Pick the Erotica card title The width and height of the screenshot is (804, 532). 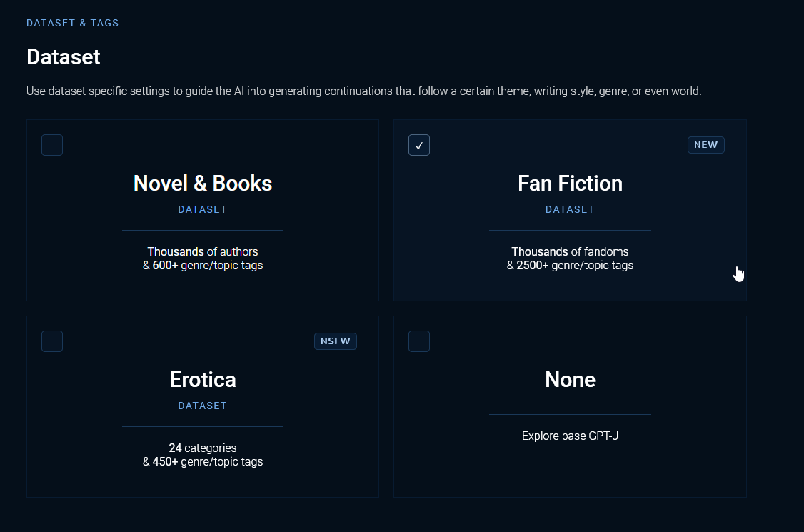click(203, 379)
